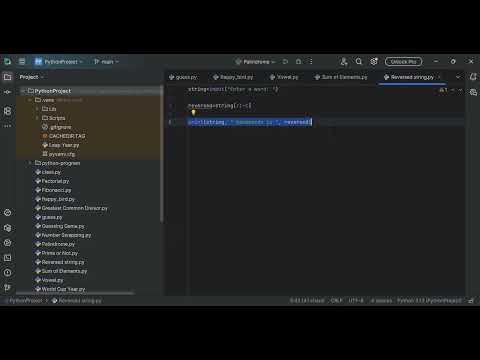Open pyvenv.cfg in the project tree
Viewport: 480px width, 360px height.
pos(59,154)
